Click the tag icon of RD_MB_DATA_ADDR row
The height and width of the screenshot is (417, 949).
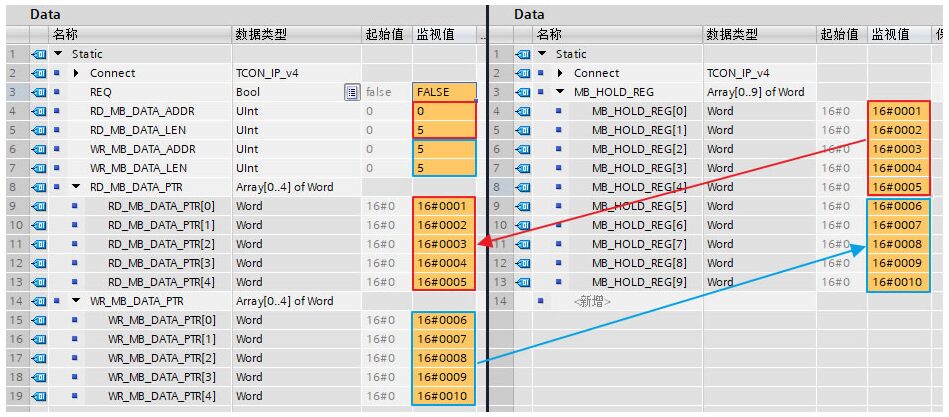click(x=39, y=111)
